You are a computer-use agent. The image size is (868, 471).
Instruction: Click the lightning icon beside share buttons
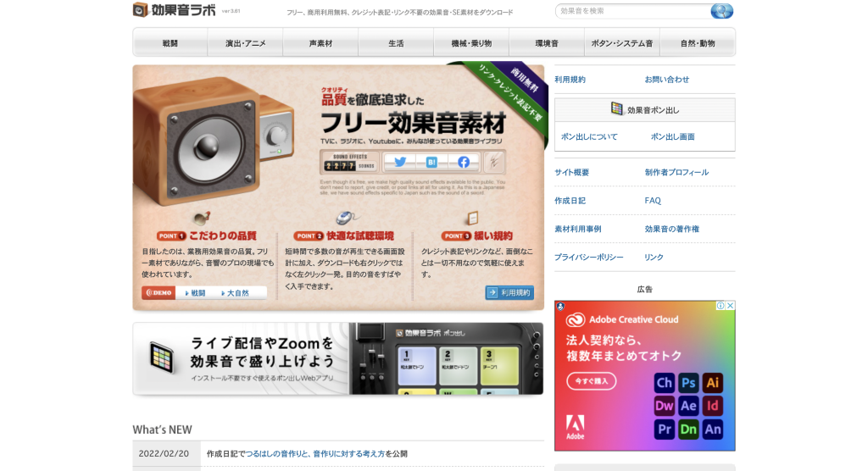494,162
